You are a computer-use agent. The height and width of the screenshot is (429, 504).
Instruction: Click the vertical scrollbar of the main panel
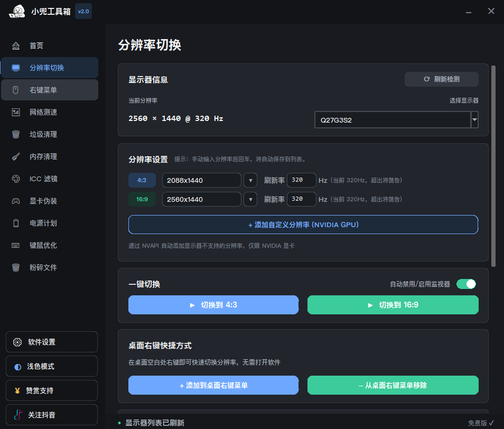click(493, 166)
